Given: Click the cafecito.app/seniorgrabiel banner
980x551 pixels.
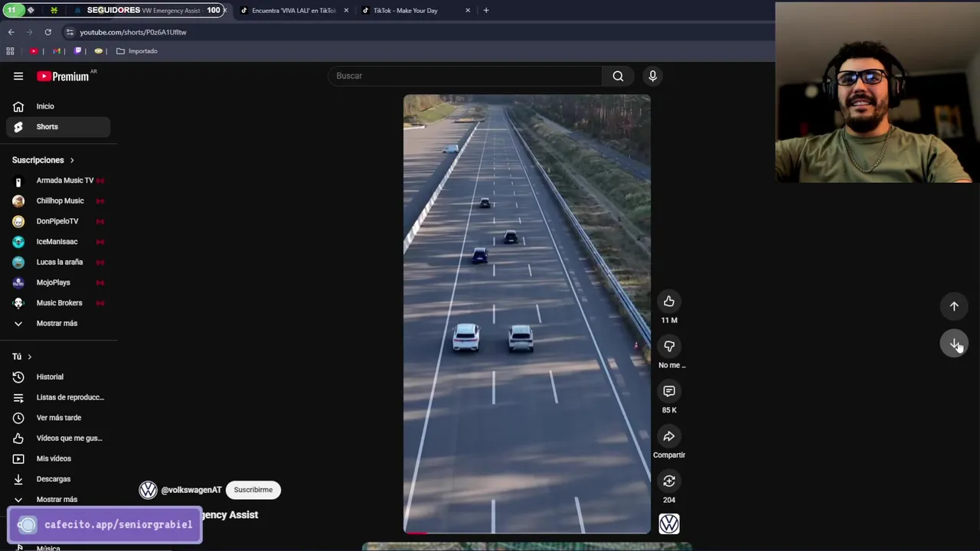Looking at the screenshot, I should [x=105, y=525].
